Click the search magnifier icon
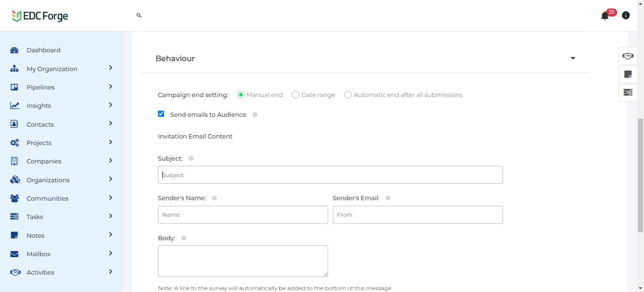The image size is (644, 292). pos(139,16)
